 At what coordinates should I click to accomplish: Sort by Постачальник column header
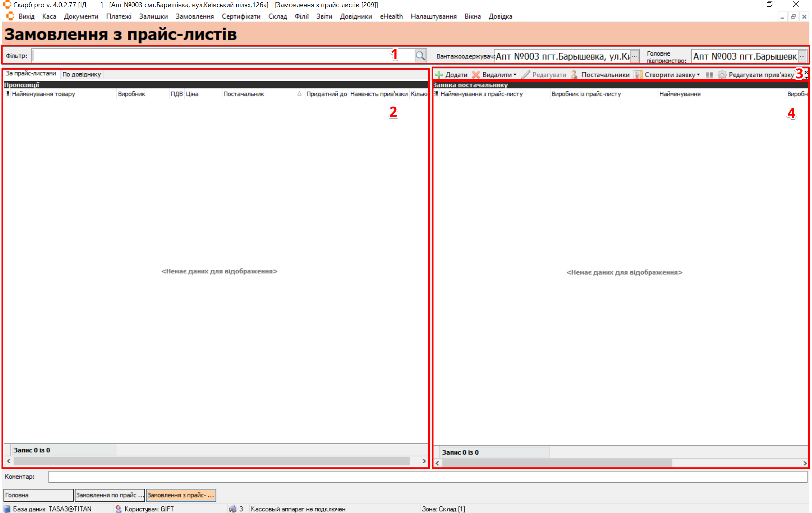pos(244,94)
